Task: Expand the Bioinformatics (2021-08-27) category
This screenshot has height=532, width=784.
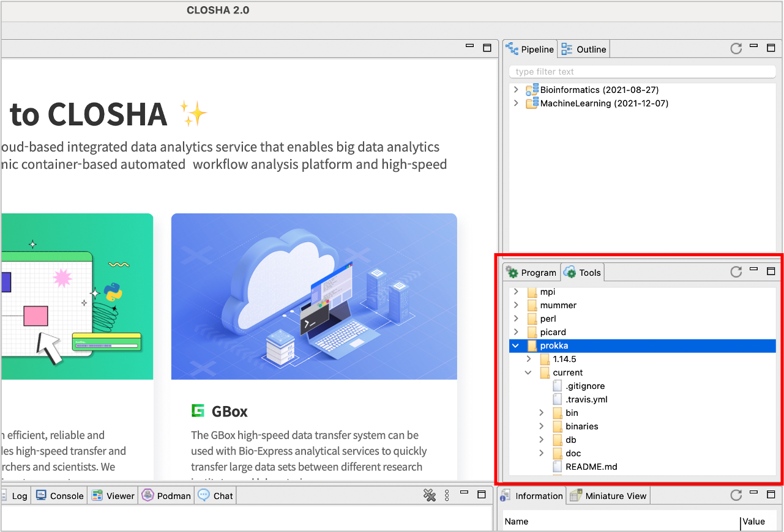Action: (x=515, y=90)
